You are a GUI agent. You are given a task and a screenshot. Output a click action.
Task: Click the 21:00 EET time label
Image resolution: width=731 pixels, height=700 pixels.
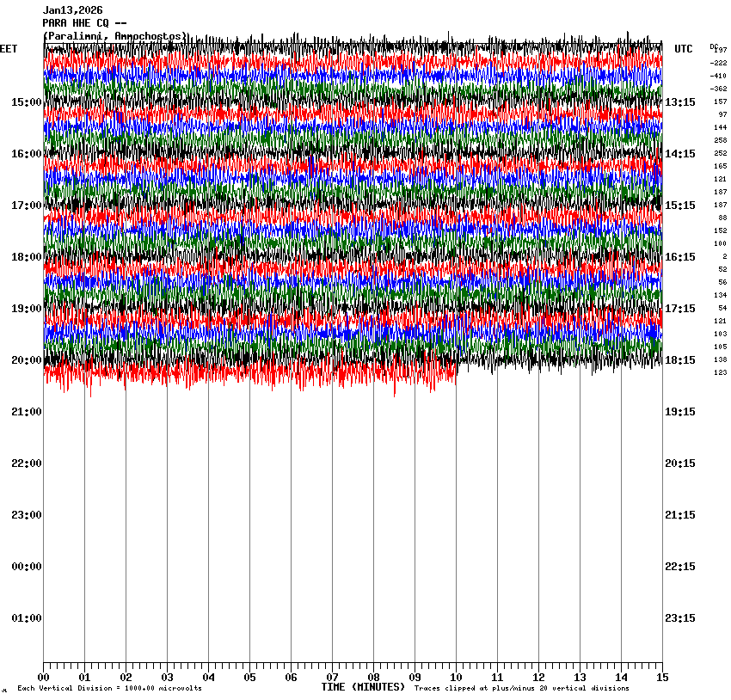click(26, 412)
